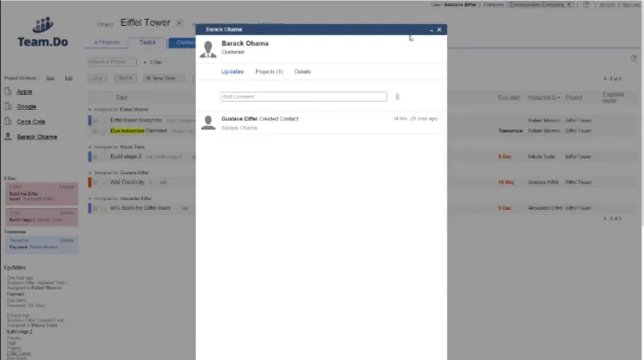Tick the checkbox for the Payment task
This screenshot has height=360, width=644.
[x=95, y=130]
